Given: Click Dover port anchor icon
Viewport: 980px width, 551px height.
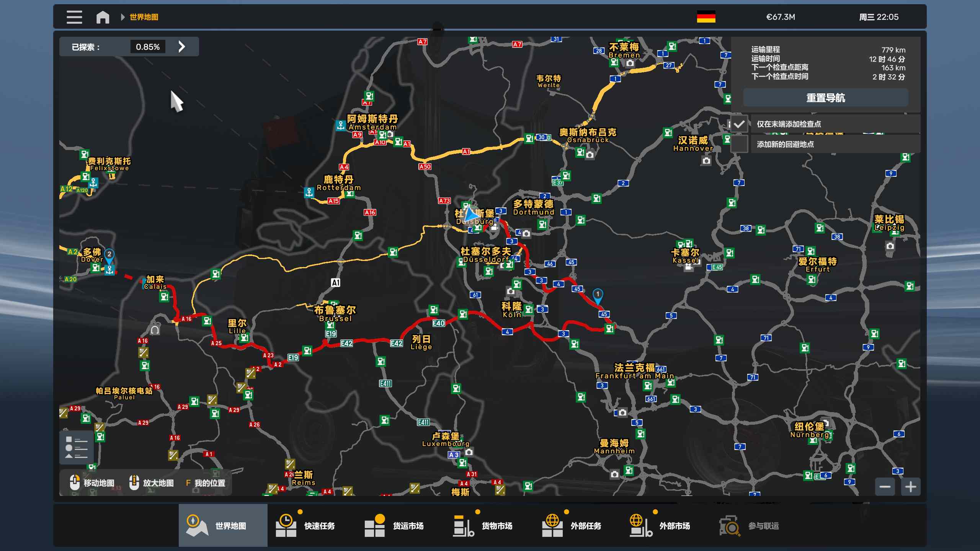Looking at the screenshot, I should point(110,270).
